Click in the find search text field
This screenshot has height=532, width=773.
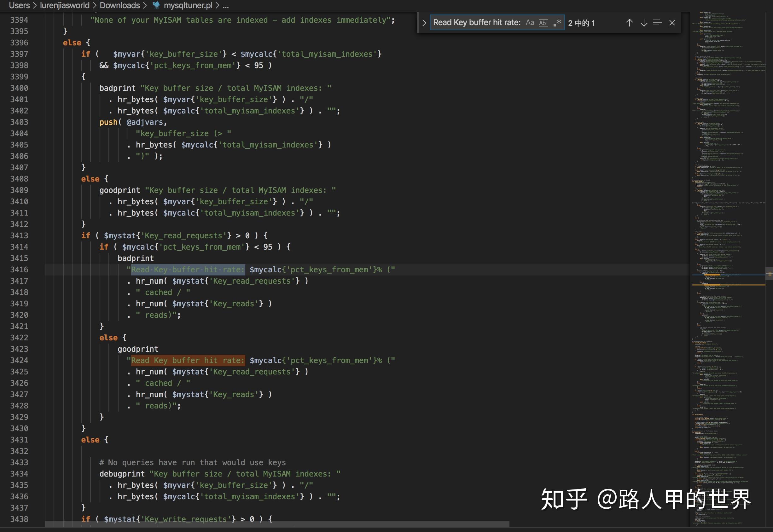point(477,23)
